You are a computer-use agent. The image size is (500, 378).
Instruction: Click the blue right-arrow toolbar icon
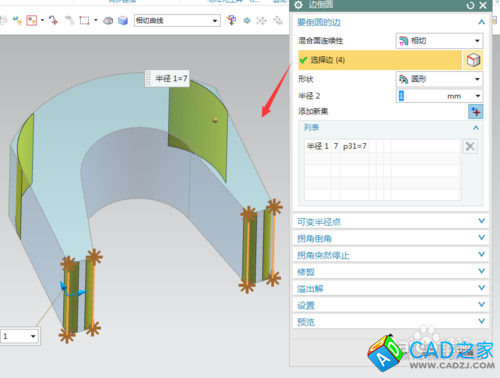247,21
